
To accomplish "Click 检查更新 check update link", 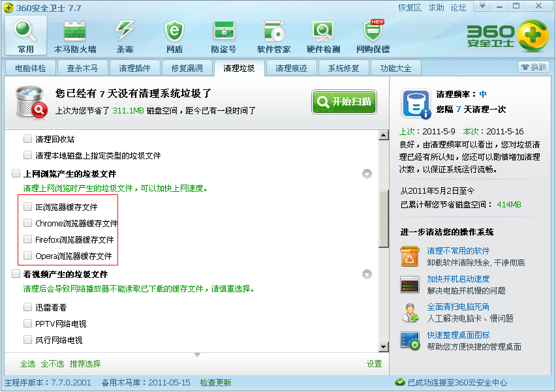I will click(215, 382).
